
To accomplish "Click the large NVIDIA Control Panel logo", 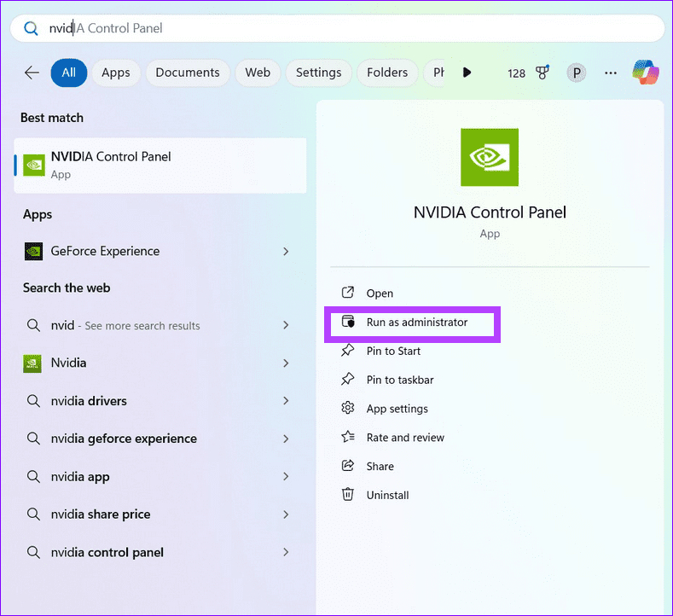I will pyautogui.click(x=490, y=157).
